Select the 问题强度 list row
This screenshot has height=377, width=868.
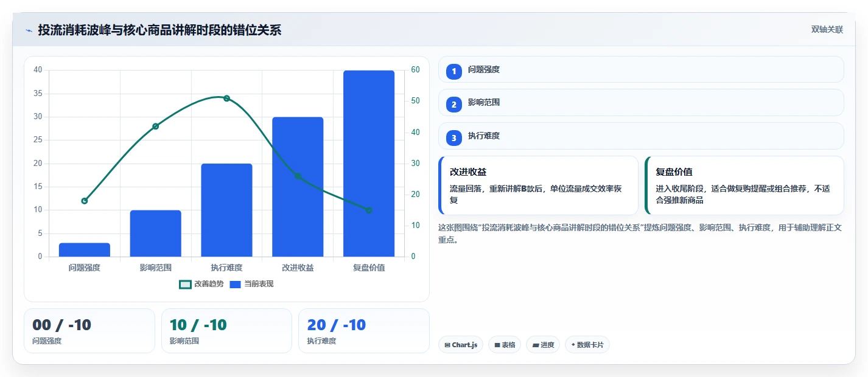point(641,69)
